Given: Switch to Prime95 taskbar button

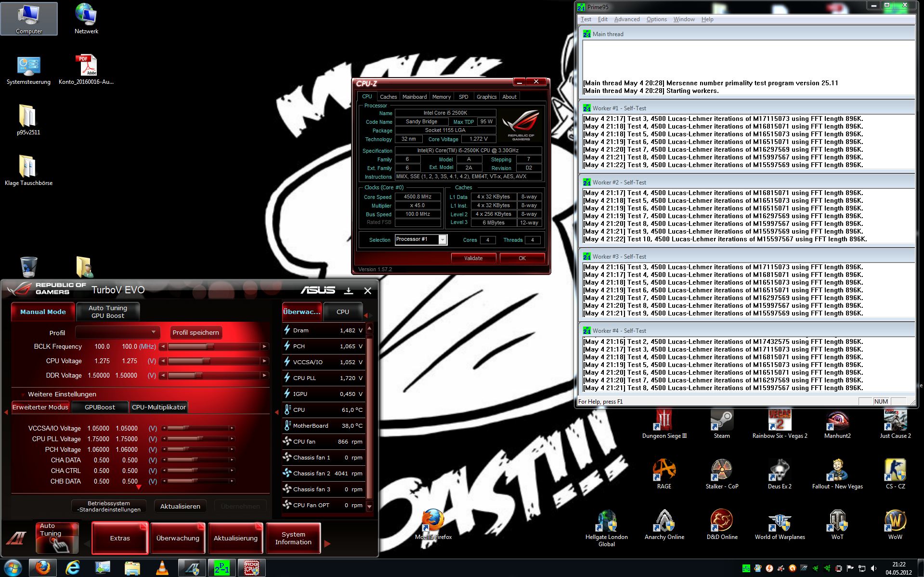Looking at the screenshot, I should point(222,568).
